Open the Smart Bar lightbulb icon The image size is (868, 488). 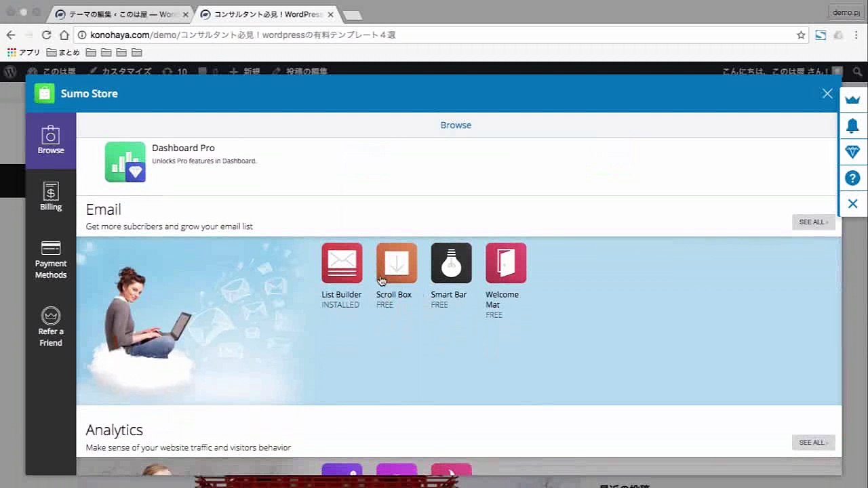[x=451, y=263]
